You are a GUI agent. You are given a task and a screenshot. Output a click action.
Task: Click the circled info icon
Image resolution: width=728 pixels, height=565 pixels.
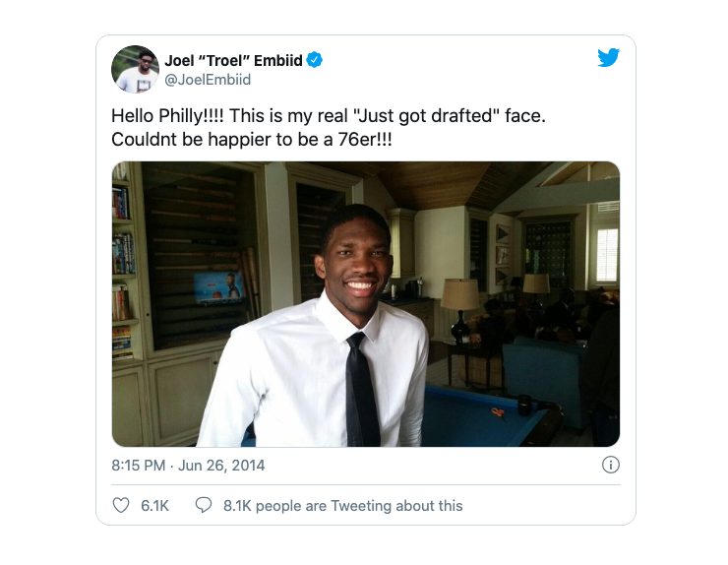click(611, 465)
